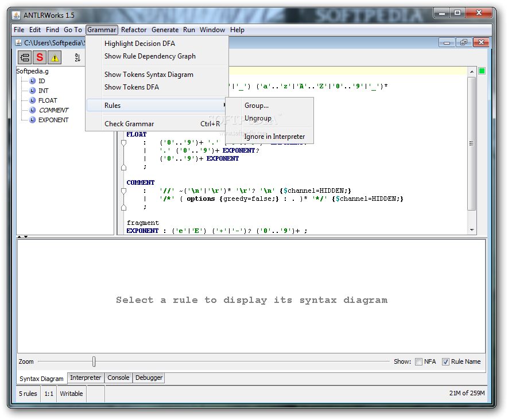Open the File menu
This screenshot has height=420, width=508.
coord(19,30)
